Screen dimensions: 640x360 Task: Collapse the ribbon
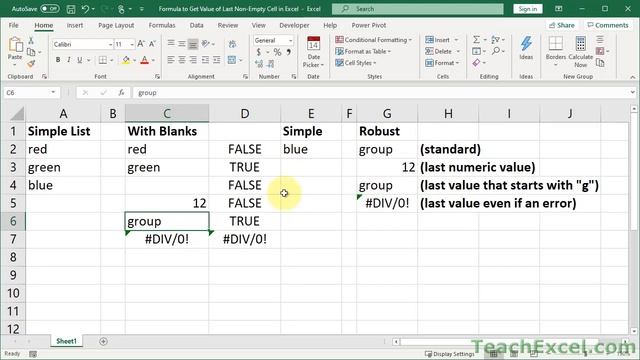click(x=632, y=77)
